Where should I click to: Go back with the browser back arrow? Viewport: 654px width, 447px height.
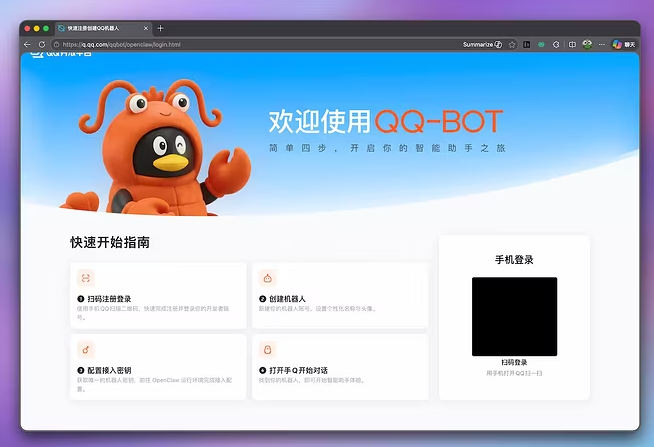point(28,44)
